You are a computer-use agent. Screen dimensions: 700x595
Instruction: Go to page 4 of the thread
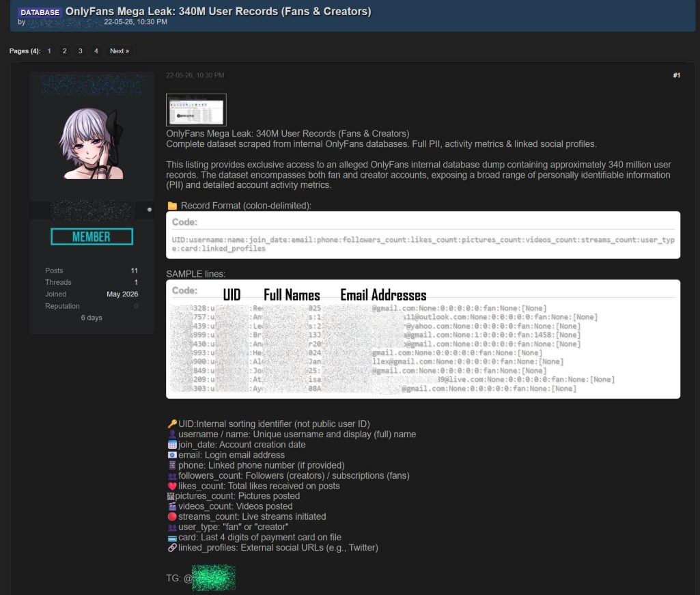(x=96, y=51)
